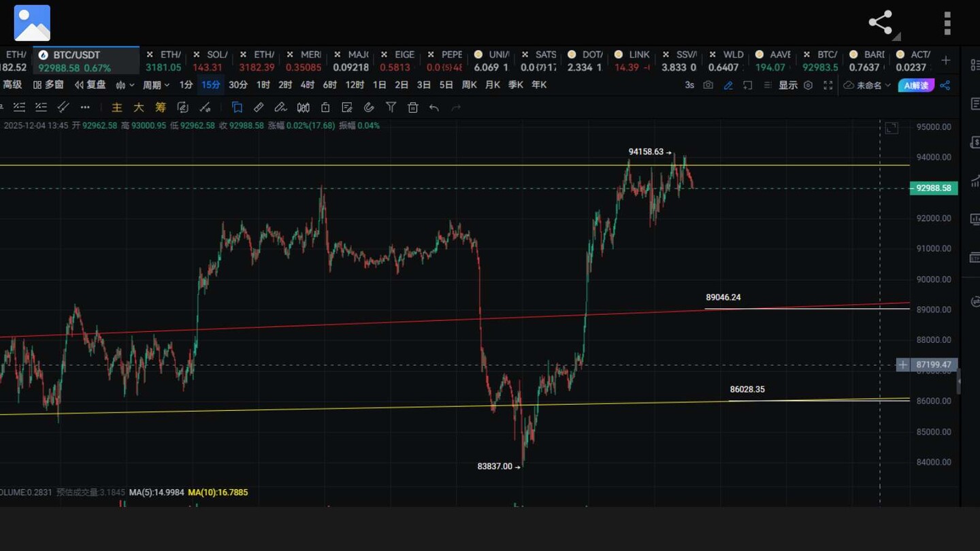980x551 pixels.
Task: Click the screenshot camera icon
Action: coord(708,85)
